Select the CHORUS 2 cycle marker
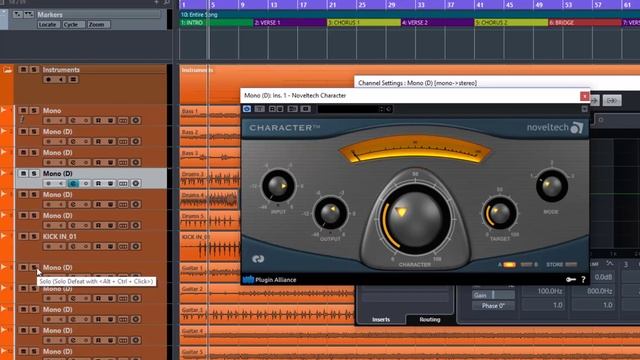This screenshot has height=360, width=640. pyautogui.click(x=511, y=23)
